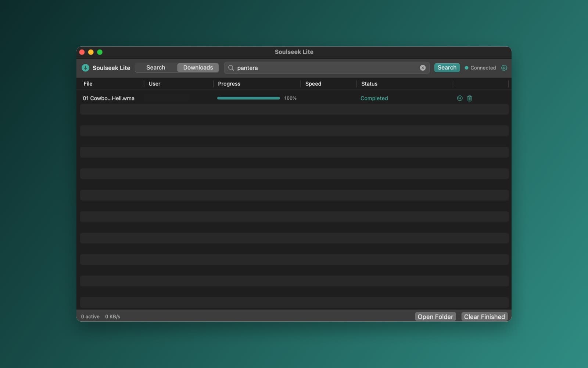Screen dimensions: 588x368
Task: Clear the pantera search text
Action: click(423, 68)
